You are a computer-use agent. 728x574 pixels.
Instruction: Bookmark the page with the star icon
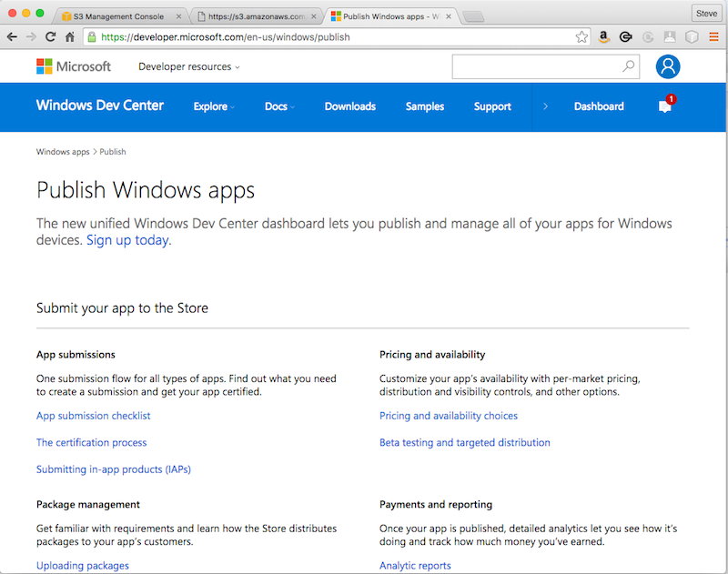[581, 37]
